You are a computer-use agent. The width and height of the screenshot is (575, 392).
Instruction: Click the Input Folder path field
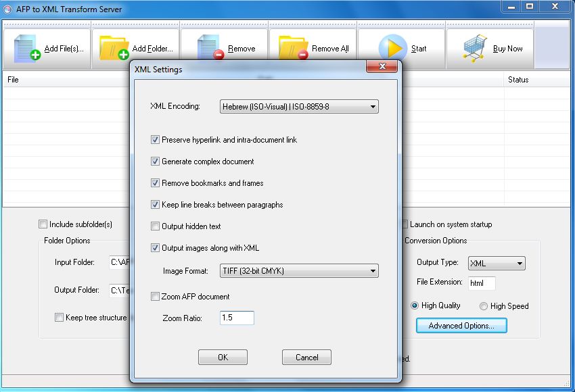[x=120, y=262]
